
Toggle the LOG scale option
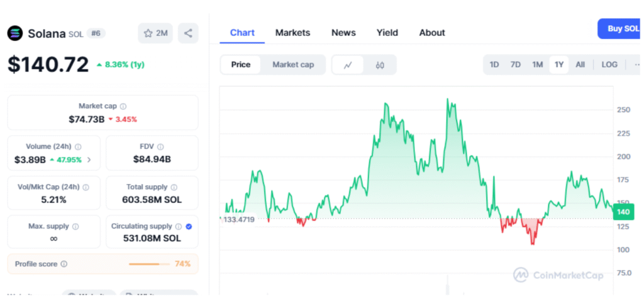pyautogui.click(x=609, y=65)
